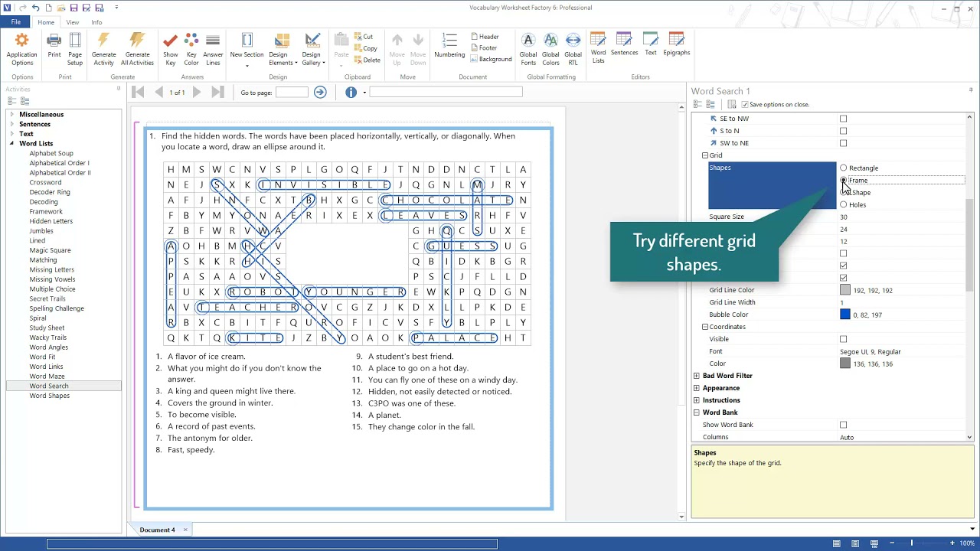980x551 pixels.
Task: Expand the Bad Word Filter section
Action: (x=696, y=376)
